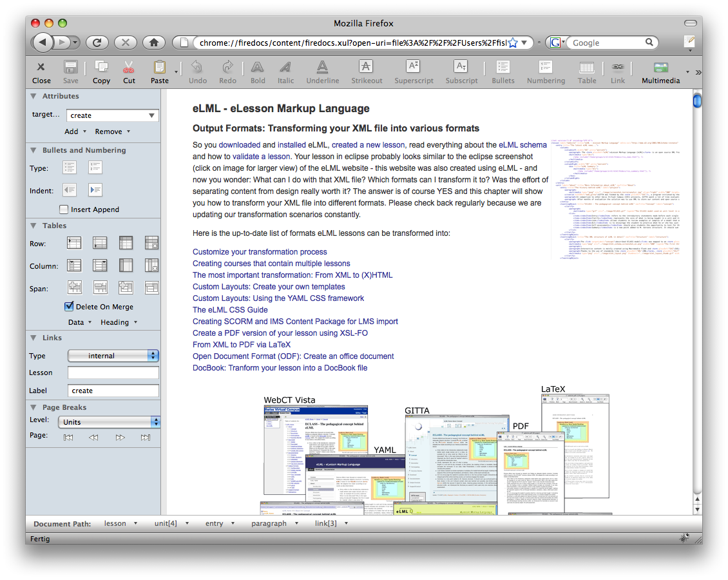Open the entry document path menu
Screen dimensions: 728x580
tap(220, 523)
